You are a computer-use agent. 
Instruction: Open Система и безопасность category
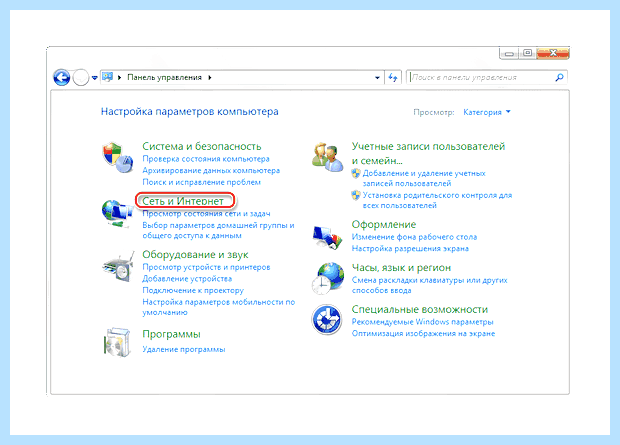[x=202, y=146]
